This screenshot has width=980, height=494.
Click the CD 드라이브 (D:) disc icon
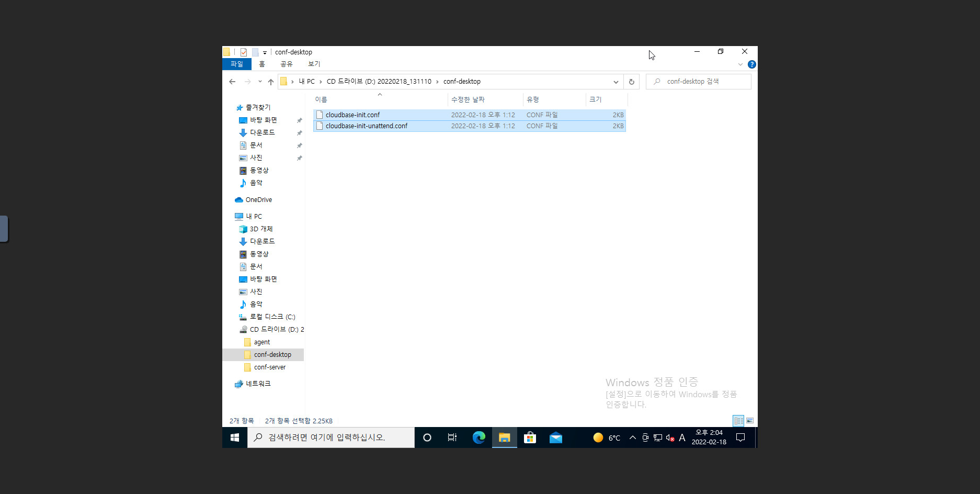pos(243,330)
